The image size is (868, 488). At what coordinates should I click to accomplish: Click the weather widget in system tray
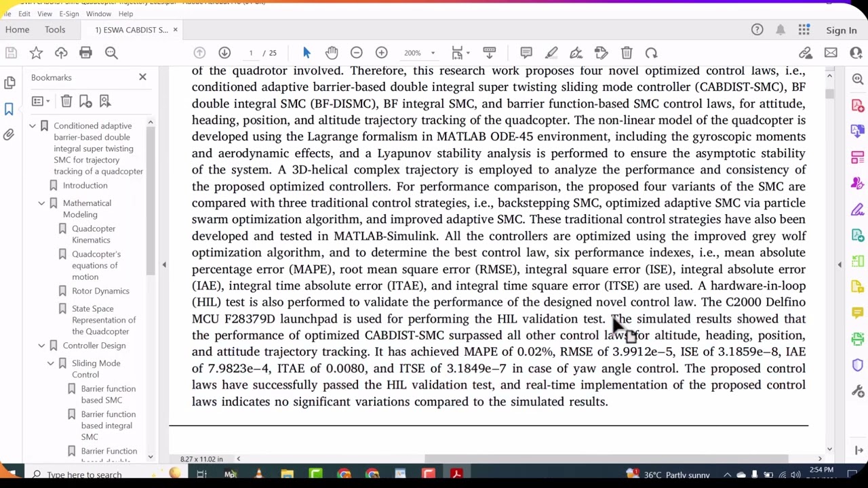click(668, 474)
